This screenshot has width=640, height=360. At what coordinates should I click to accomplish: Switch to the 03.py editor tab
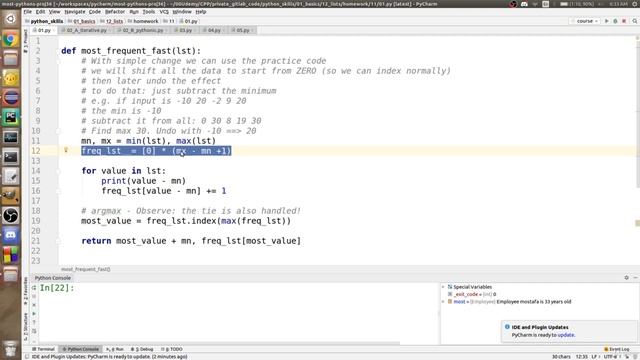(185, 30)
